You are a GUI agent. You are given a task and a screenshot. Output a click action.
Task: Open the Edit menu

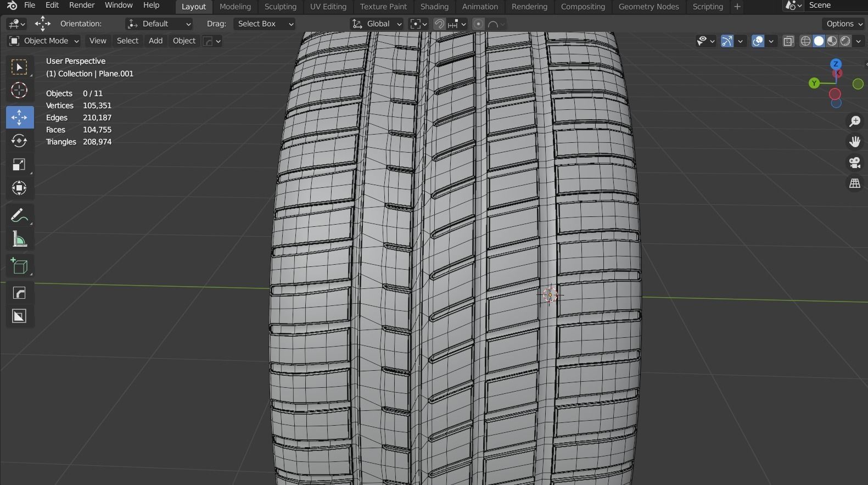click(x=52, y=5)
